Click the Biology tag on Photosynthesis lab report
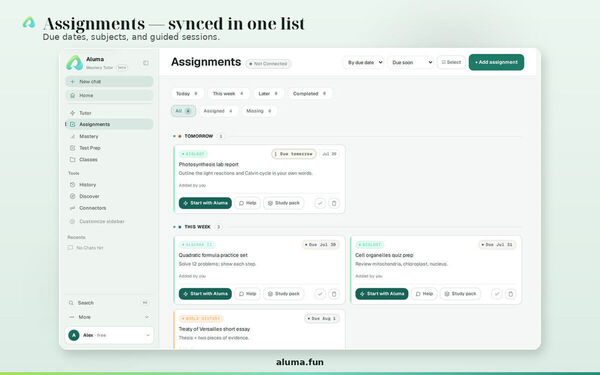Image resolution: width=600 pixels, height=375 pixels. coord(193,154)
